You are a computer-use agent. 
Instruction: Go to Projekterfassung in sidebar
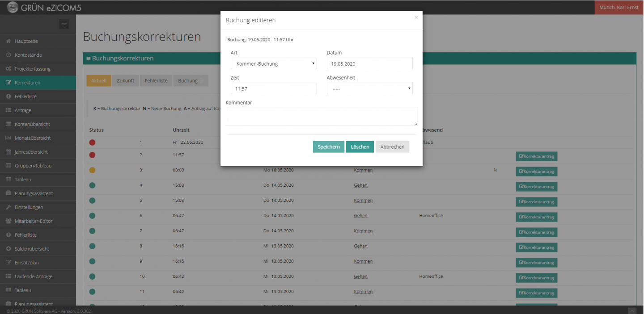coord(38,69)
